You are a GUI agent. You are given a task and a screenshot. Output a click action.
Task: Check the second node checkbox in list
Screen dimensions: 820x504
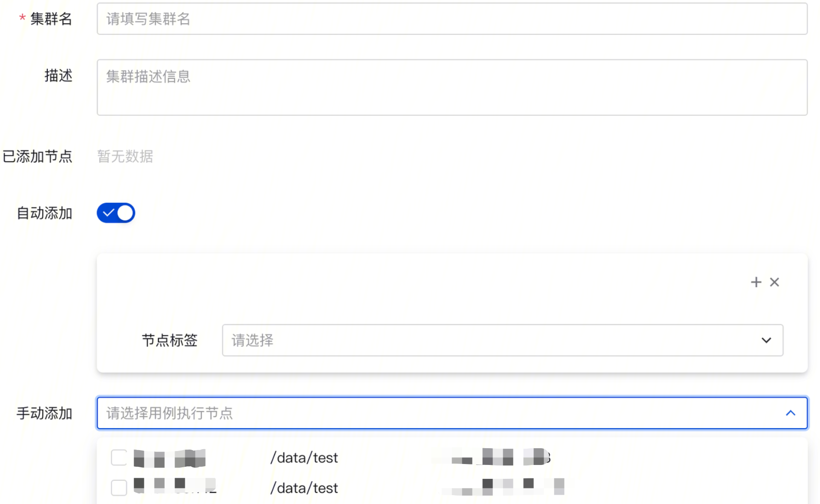(x=119, y=488)
